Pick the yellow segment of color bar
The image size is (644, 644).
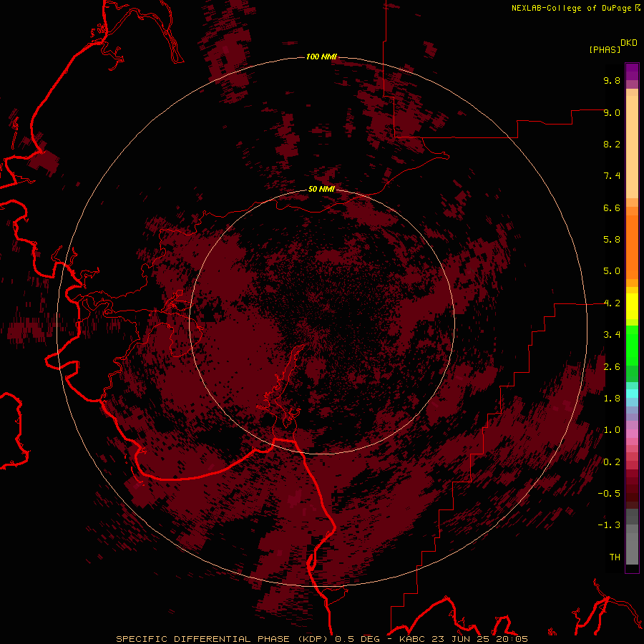[632, 306]
